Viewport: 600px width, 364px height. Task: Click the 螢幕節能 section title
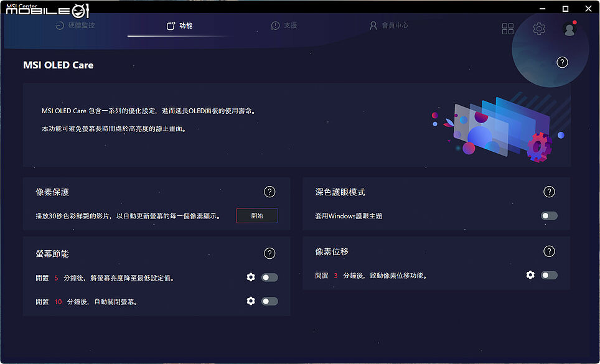coord(52,253)
